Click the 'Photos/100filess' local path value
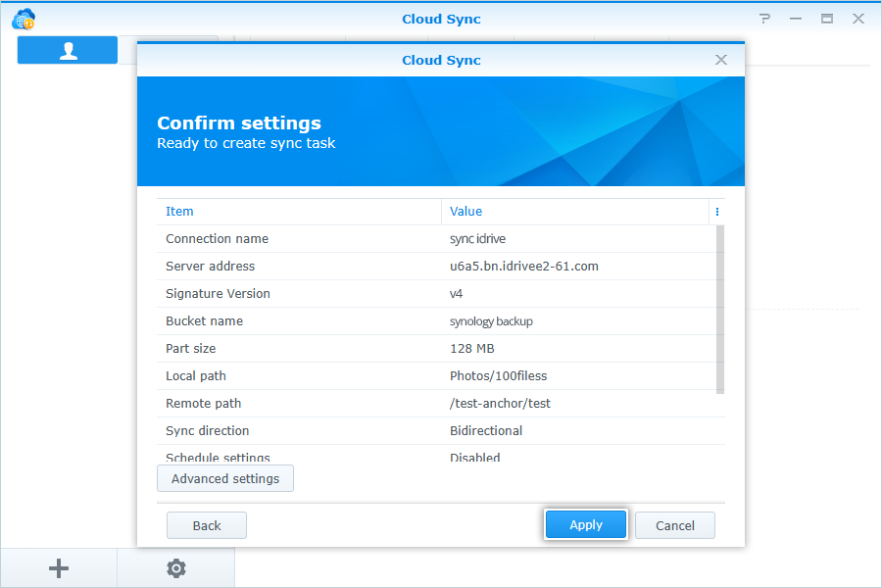The width and height of the screenshot is (882, 588). tap(499, 376)
